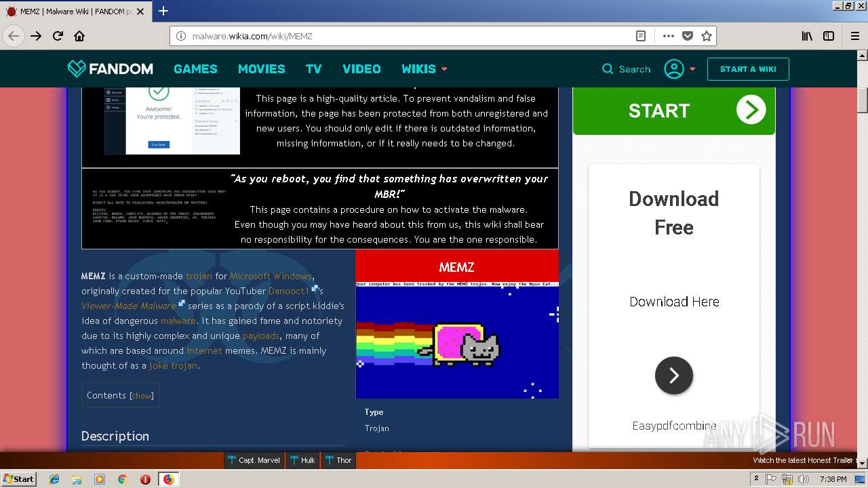Open the FANDOM logo homepage link

111,68
